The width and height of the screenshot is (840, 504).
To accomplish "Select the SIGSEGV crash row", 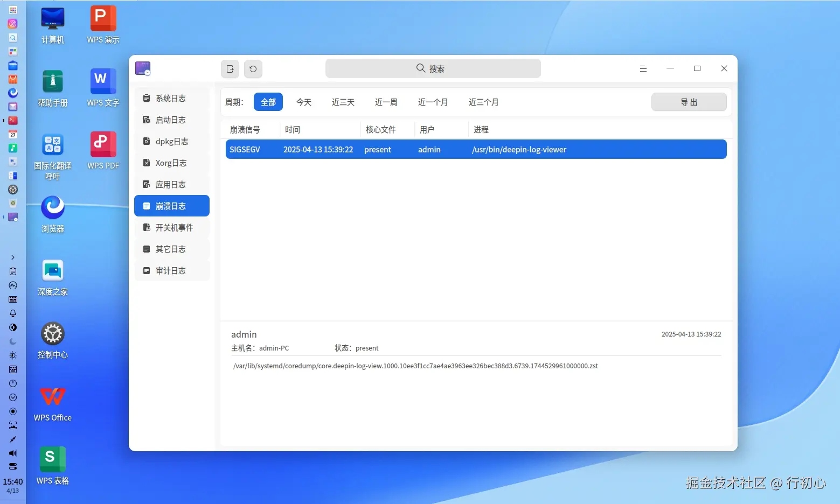I will (476, 150).
